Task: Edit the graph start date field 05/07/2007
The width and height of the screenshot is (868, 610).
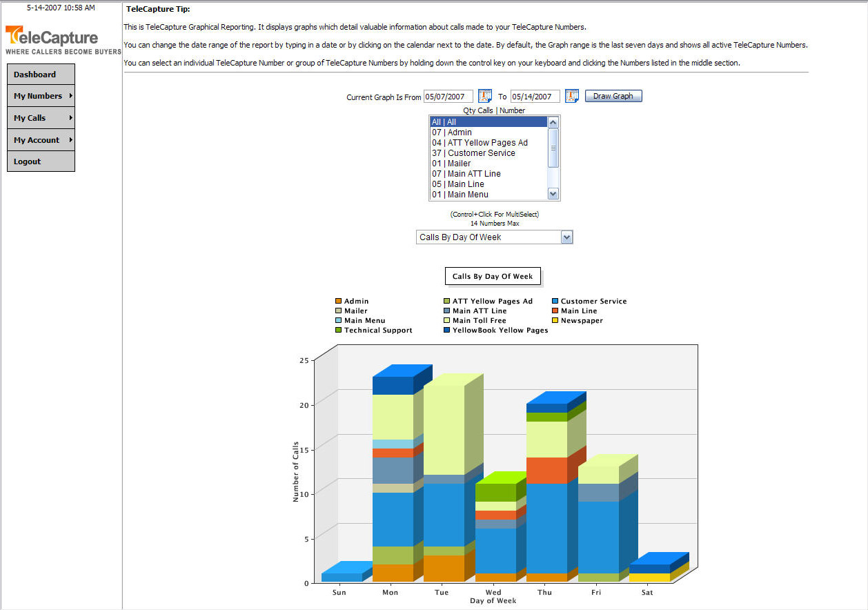Action: [x=448, y=97]
